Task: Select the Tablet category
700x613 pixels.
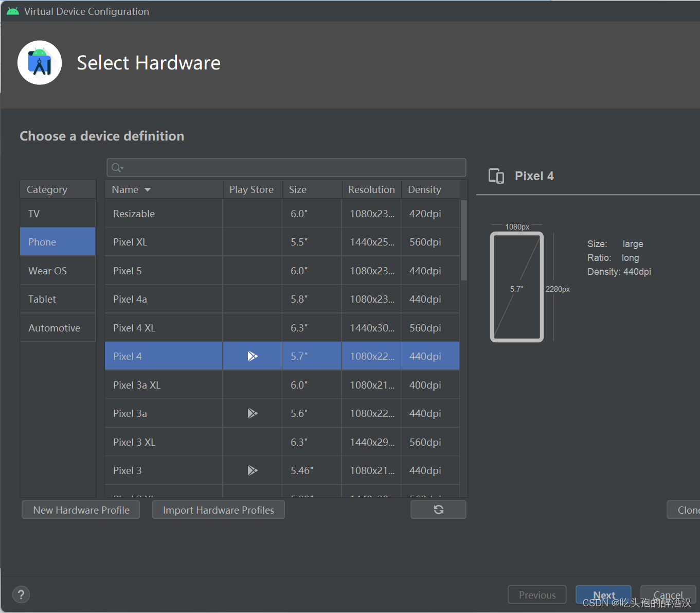Action: point(58,299)
